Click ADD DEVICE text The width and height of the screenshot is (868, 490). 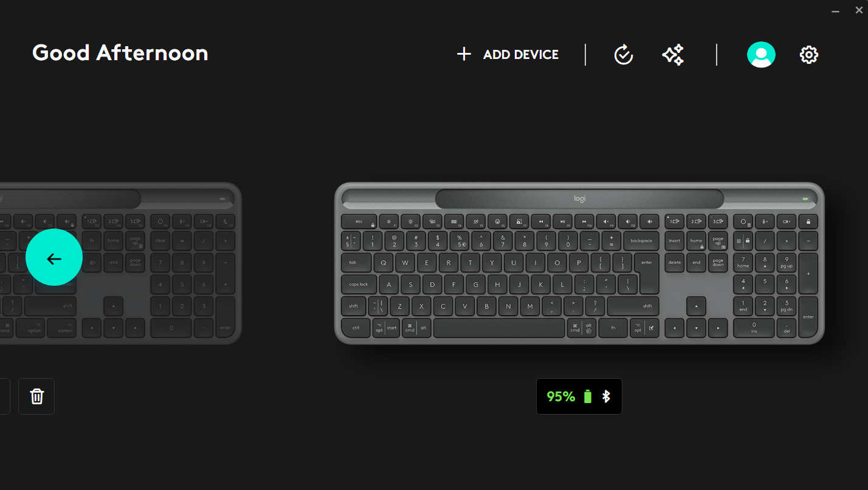click(521, 55)
